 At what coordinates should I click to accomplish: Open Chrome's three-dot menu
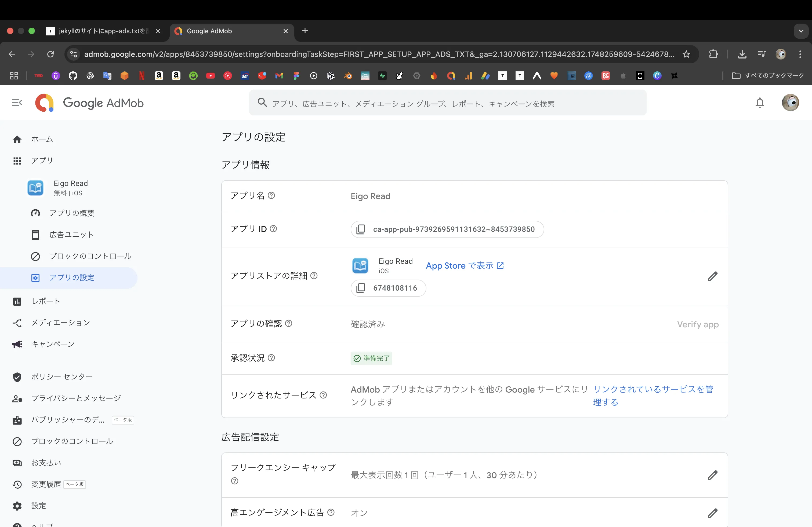point(800,54)
